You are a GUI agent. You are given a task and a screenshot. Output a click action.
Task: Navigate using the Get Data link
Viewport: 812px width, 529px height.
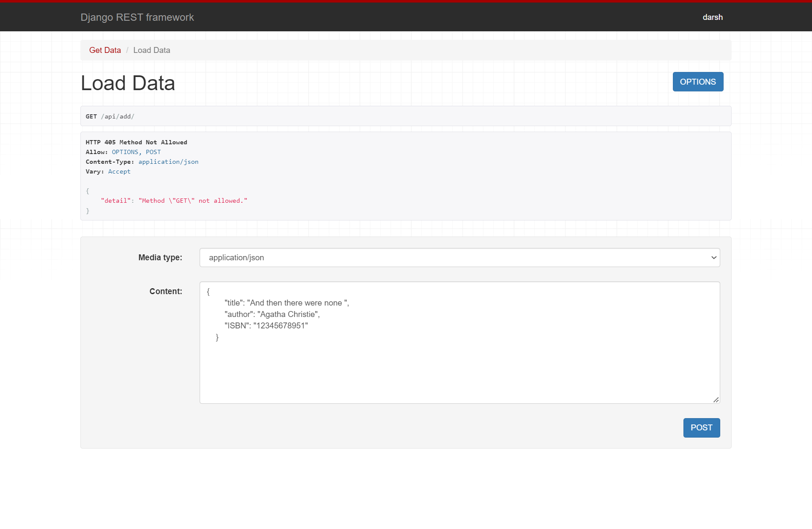click(104, 50)
